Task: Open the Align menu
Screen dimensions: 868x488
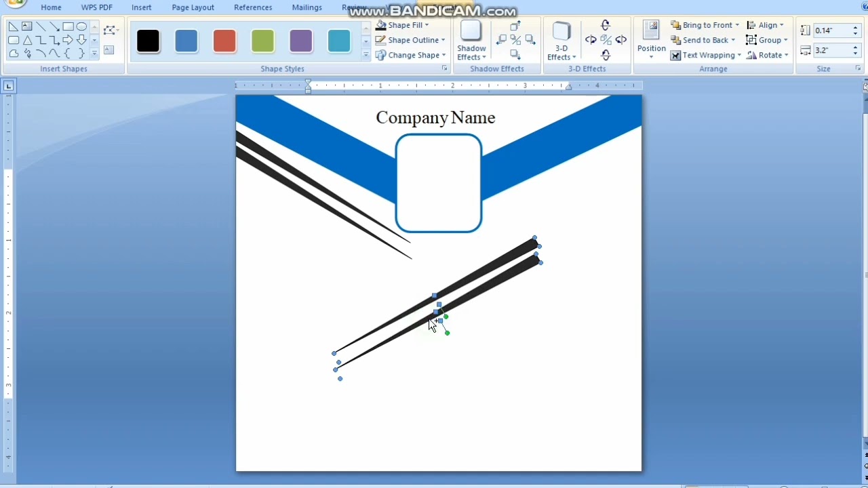Action: pyautogui.click(x=765, y=25)
